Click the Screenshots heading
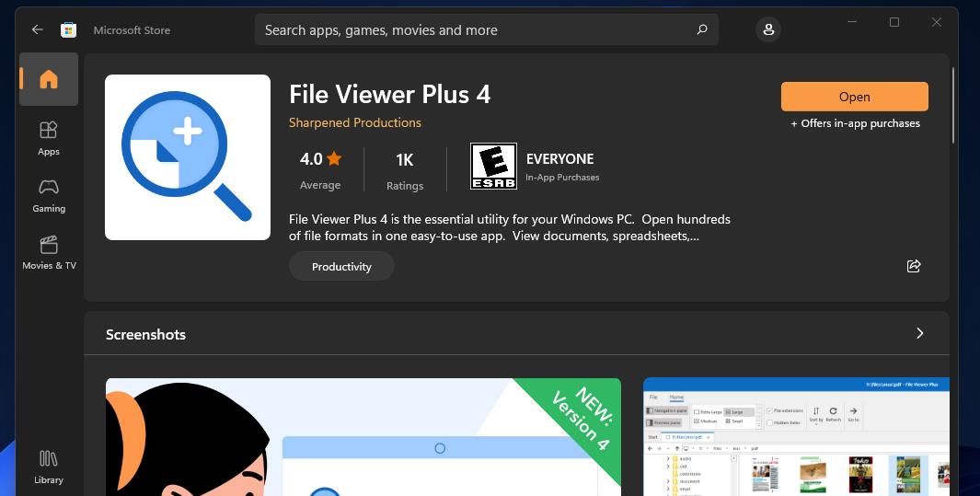This screenshot has width=980, height=496. click(x=145, y=334)
